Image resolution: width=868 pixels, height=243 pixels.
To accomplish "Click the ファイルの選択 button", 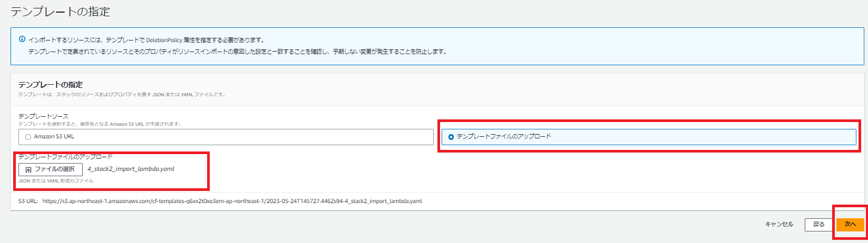I will click(x=51, y=169).
